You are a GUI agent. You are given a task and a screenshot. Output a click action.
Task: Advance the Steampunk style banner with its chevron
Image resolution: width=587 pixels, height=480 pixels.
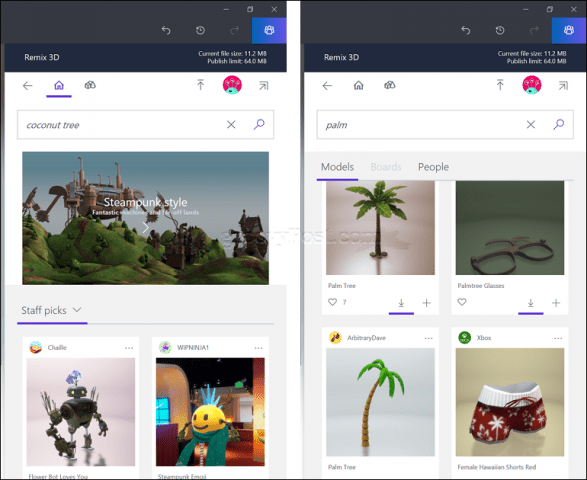tap(146, 227)
